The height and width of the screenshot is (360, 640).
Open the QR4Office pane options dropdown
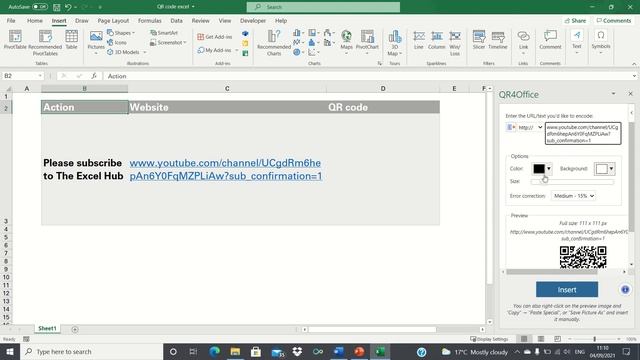[x=613, y=94]
